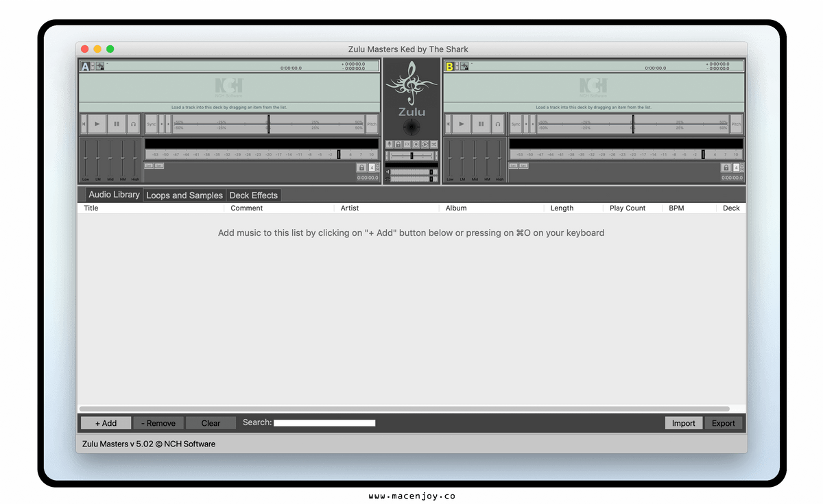Click the padlock button in center panel
This screenshot has height=504, width=823.
(x=398, y=144)
